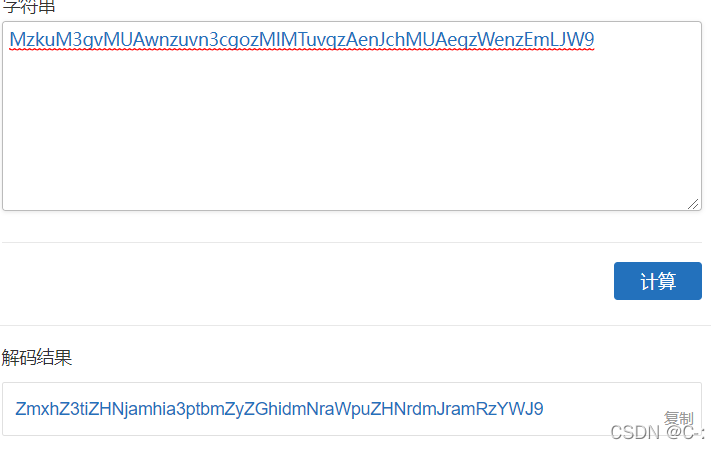
Task: Place cursor after the ending LJW9
Action: pos(595,39)
